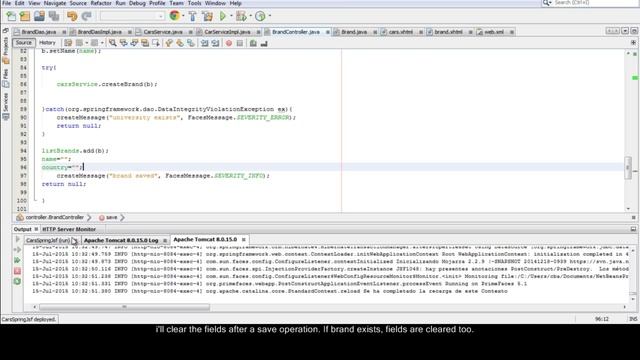Switch to brand.xhtml tab

[x=448, y=32]
